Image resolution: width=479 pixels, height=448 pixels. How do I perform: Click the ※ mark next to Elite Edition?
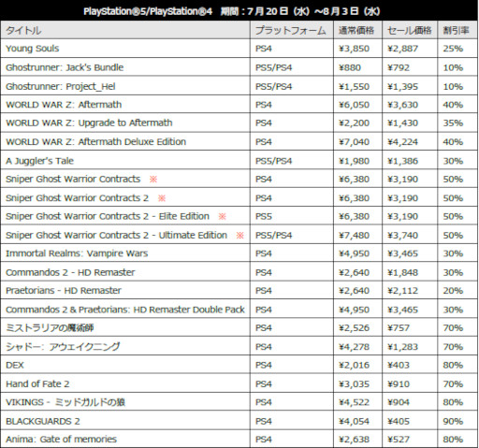(x=222, y=216)
